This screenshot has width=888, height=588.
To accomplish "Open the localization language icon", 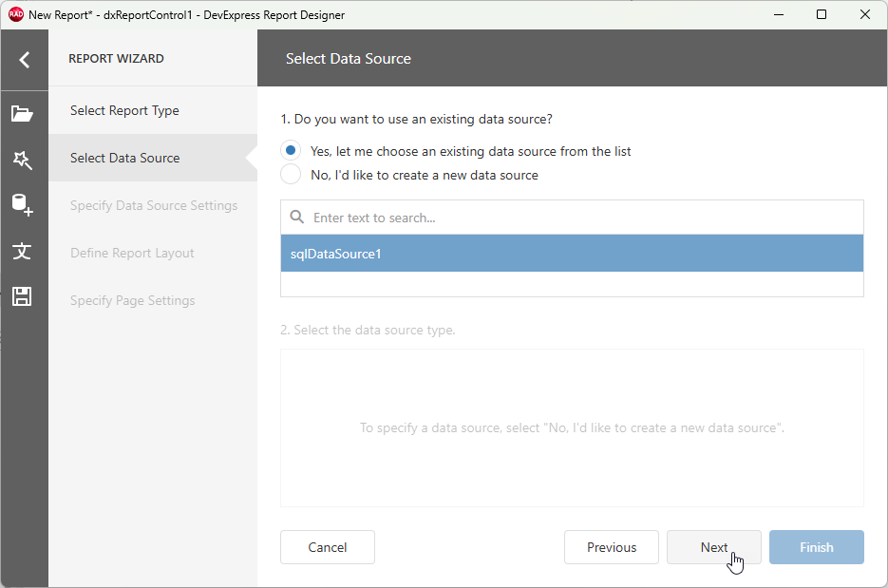I will point(22,251).
